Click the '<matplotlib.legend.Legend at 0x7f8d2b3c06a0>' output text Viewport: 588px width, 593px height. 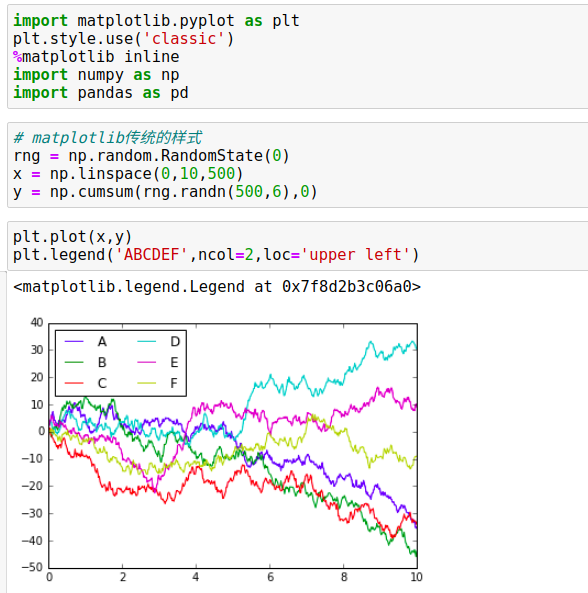click(217, 287)
